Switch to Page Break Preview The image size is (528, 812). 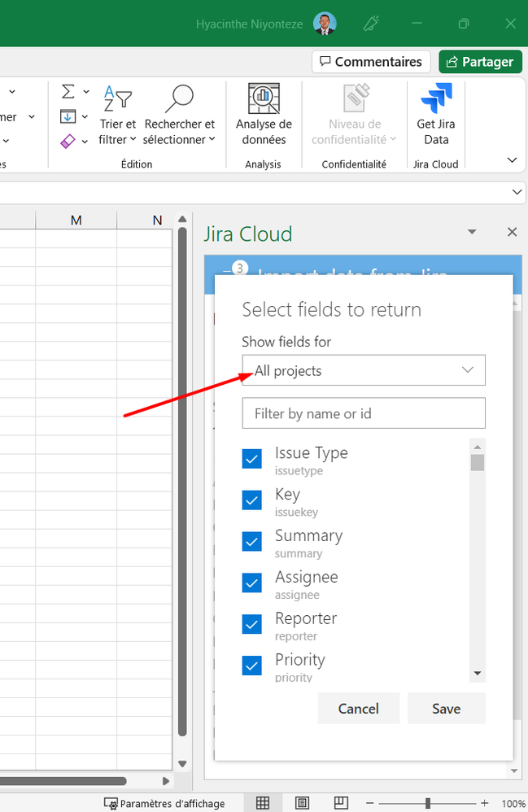coord(341,803)
